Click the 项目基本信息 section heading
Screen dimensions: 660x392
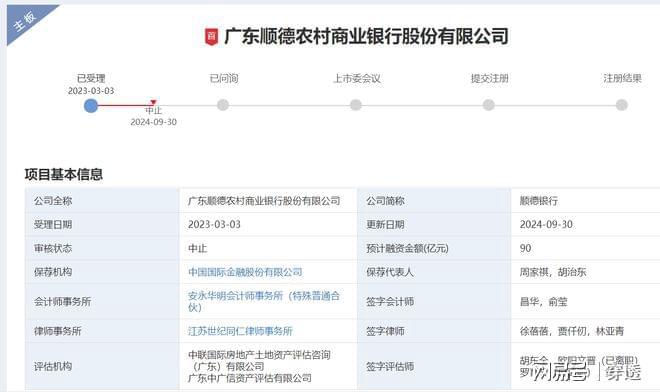click(x=64, y=174)
